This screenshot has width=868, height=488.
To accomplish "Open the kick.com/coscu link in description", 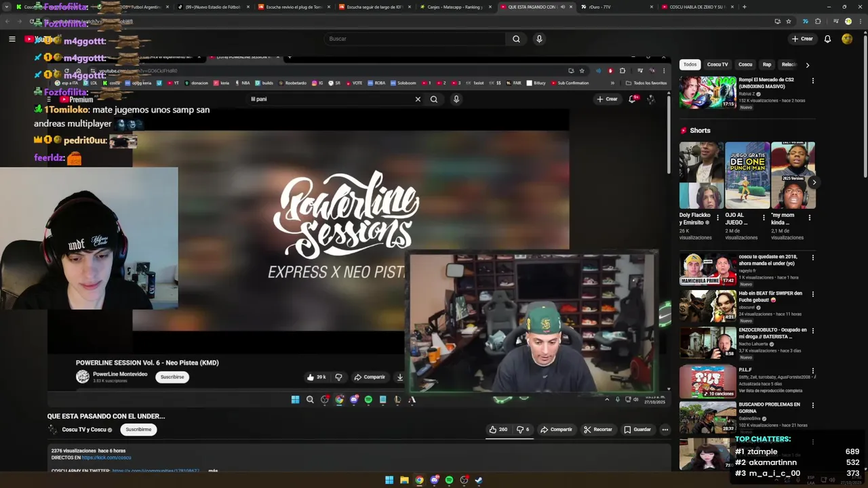I will click(106, 457).
